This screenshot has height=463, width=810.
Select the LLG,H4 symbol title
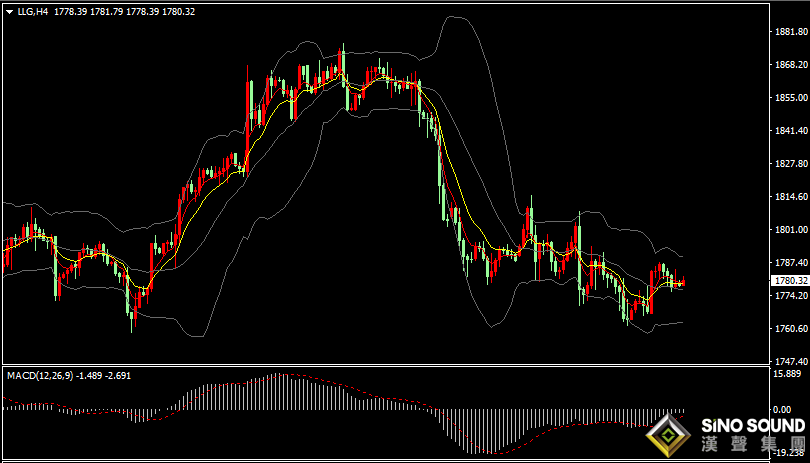(x=32, y=11)
